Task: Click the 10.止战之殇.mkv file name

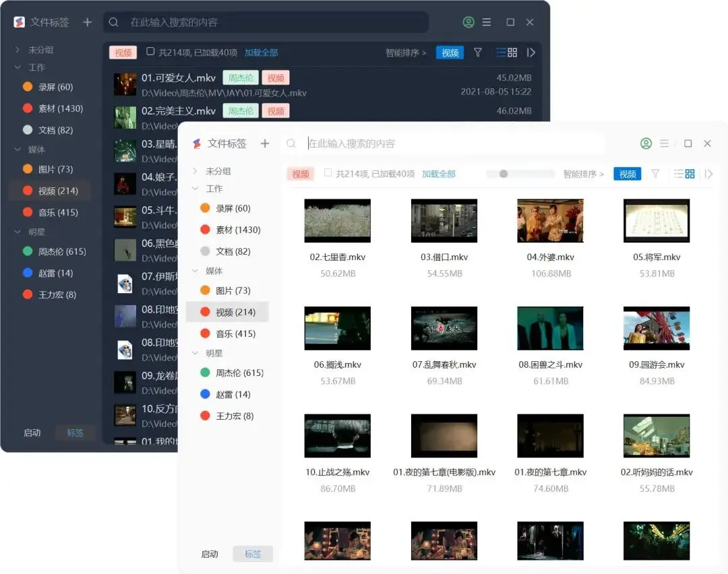Action: [x=338, y=472]
